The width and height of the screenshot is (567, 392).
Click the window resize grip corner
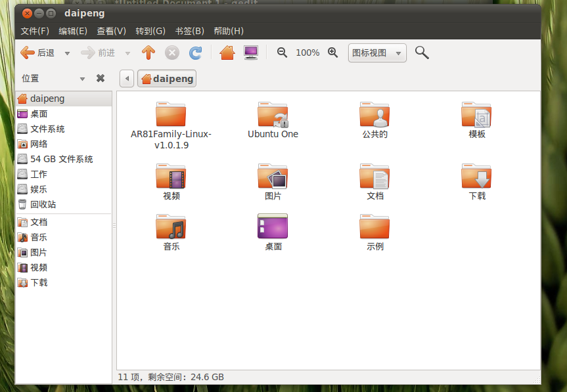tap(537, 380)
